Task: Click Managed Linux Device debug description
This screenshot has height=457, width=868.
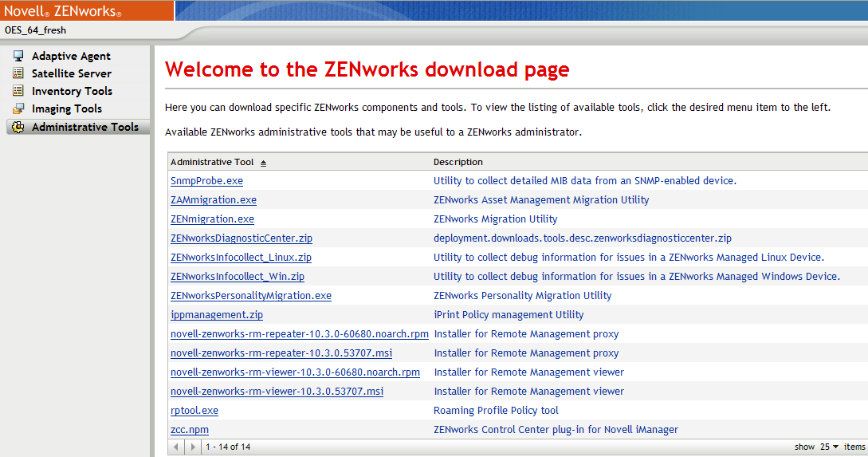Action: 629,257
